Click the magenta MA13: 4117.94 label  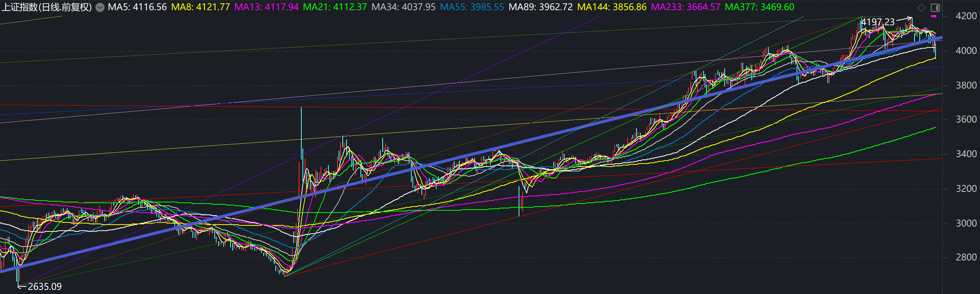click(x=266, y=7)
